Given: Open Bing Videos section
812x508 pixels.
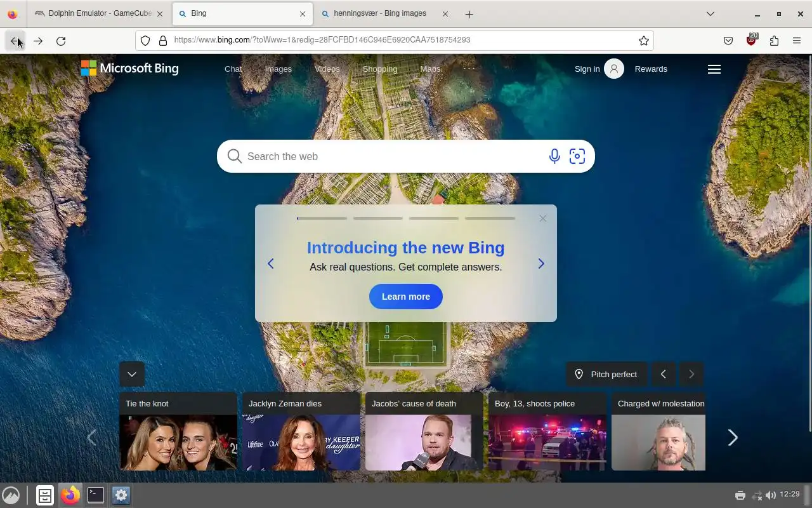Looking at the screenshot, I should (327, 69).
